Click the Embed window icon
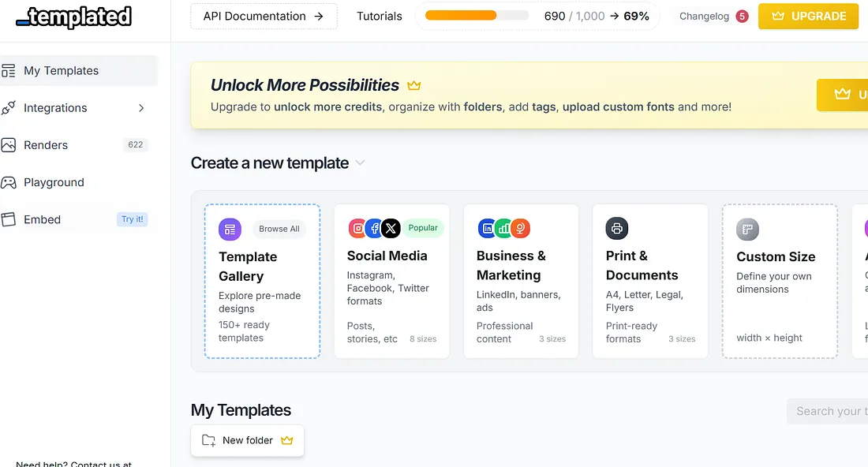This screenshot has height=467, width=868. 9,219
